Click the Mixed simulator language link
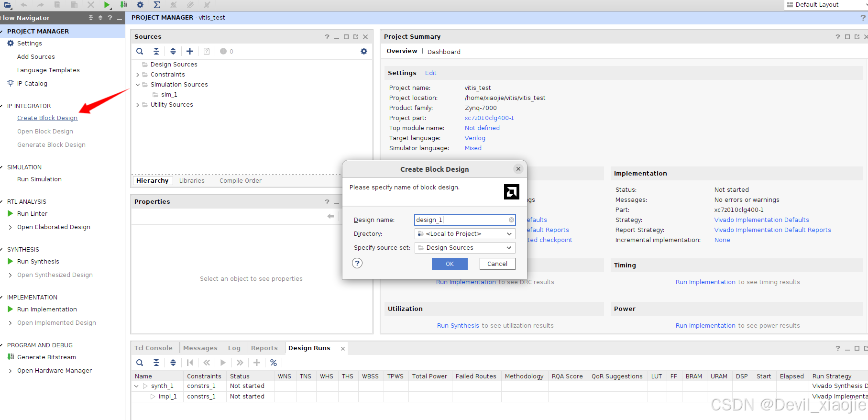Image resolution: width=868 pixels, height=420 pixels. click(x=473, y=148)
